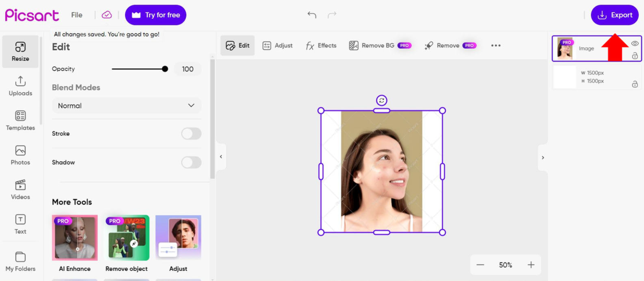Click the cloud save status icon
Screen dimensions: 644x281
107,15
